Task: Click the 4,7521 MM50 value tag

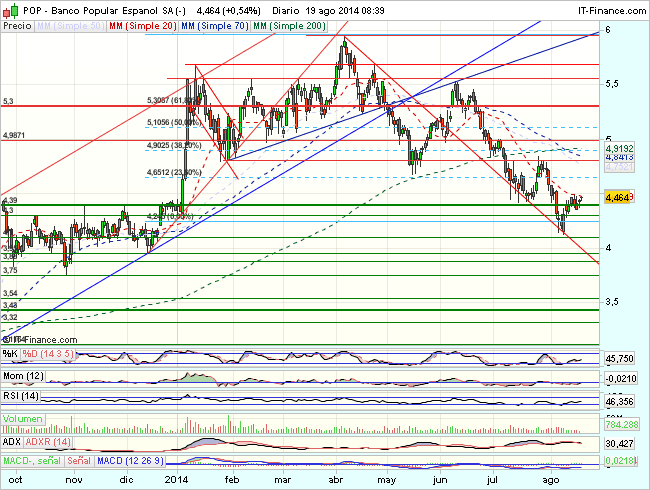Action: pos(619,167)
